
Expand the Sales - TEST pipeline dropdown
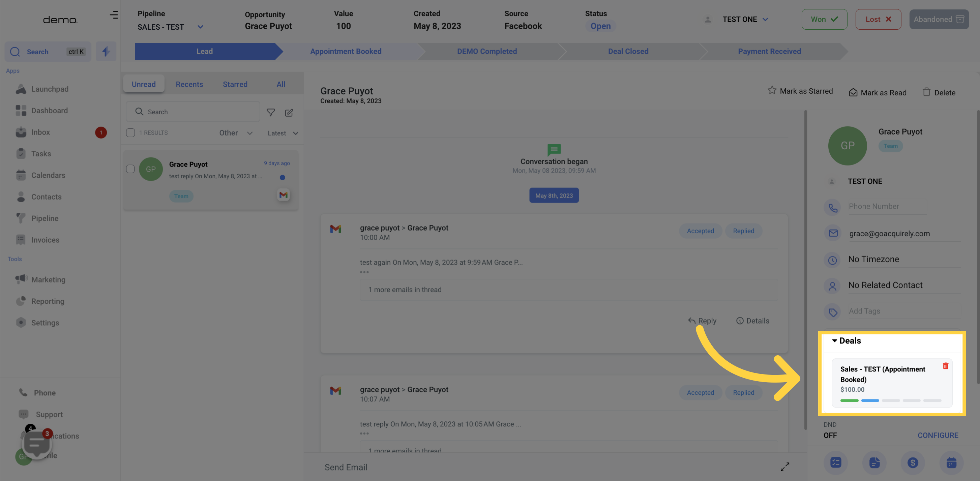pyautogui.click(x=199, y=26)
